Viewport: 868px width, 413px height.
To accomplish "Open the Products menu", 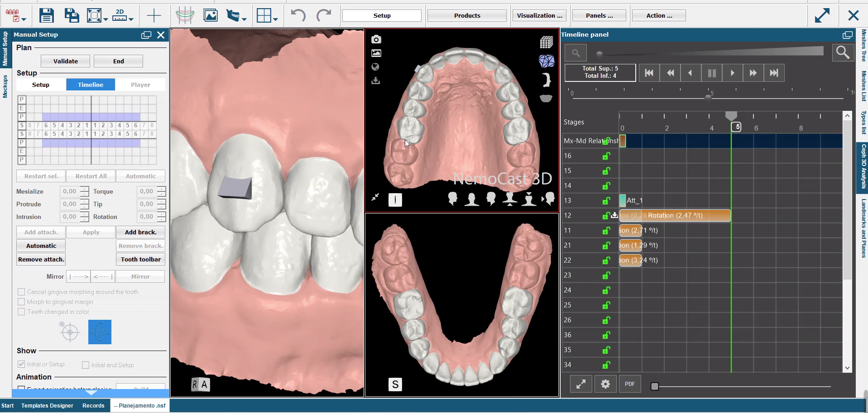I will (x=467, y=15).
